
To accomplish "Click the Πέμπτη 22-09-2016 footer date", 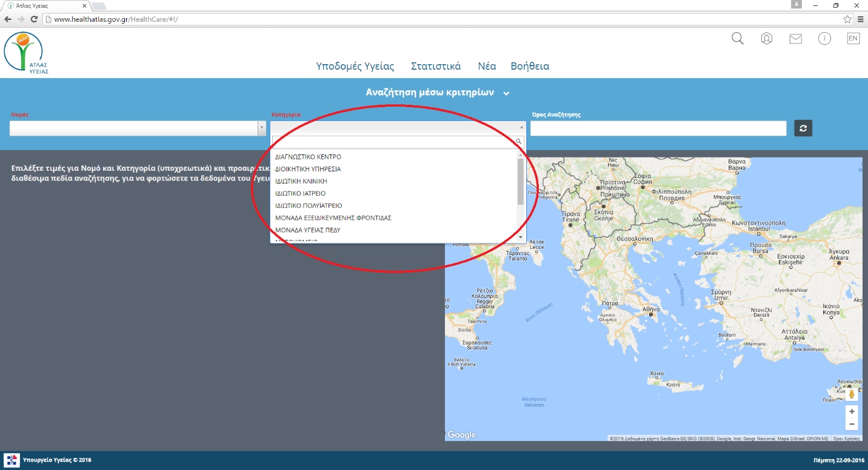I will pos(839,461).
